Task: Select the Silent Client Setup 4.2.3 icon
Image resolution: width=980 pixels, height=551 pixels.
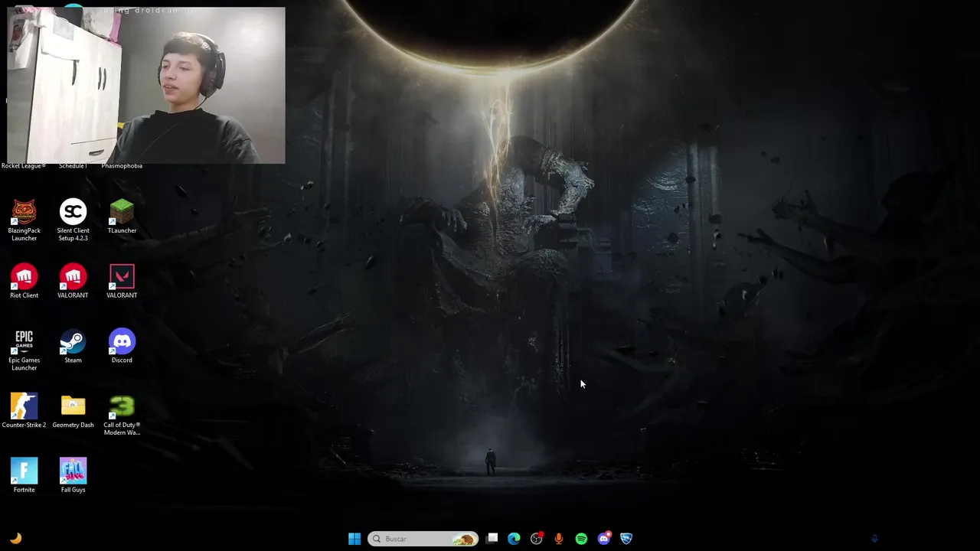Action: pos(73,220)
